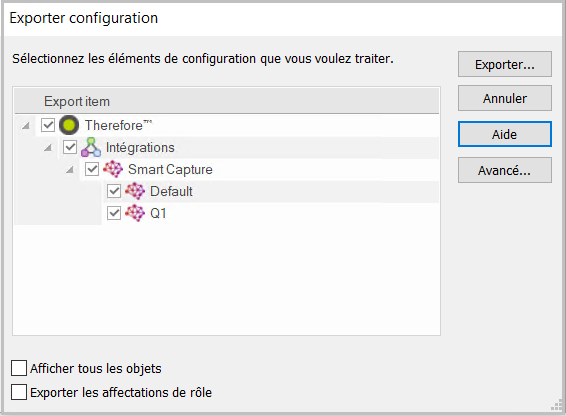Select the Smart Capture brain icon
566x416 pixels.
(113, 169)
